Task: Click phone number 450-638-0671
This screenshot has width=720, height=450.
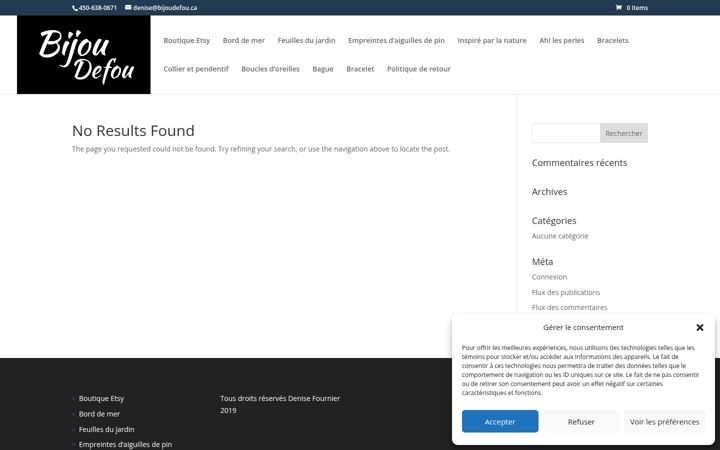Action: point(97,8)
